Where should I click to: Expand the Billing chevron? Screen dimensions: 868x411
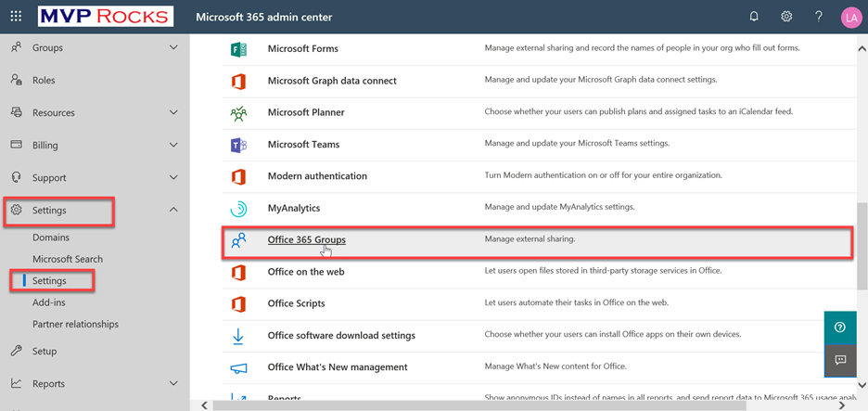173,145
